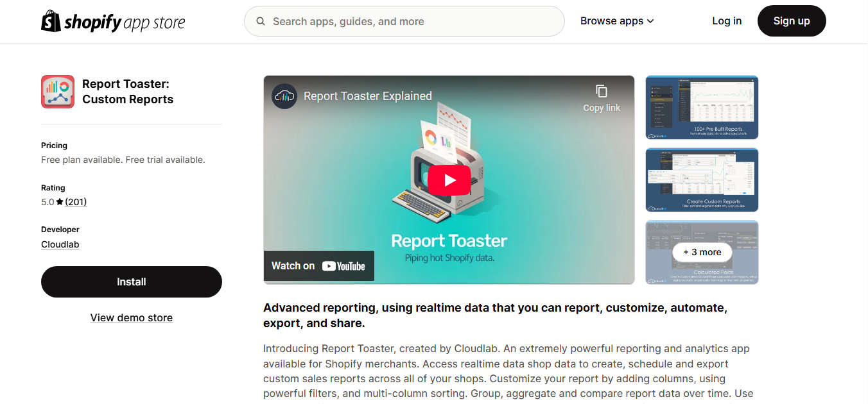Open the Browse apps dropdown
This screenshot has height=404, width=868.
612,21
